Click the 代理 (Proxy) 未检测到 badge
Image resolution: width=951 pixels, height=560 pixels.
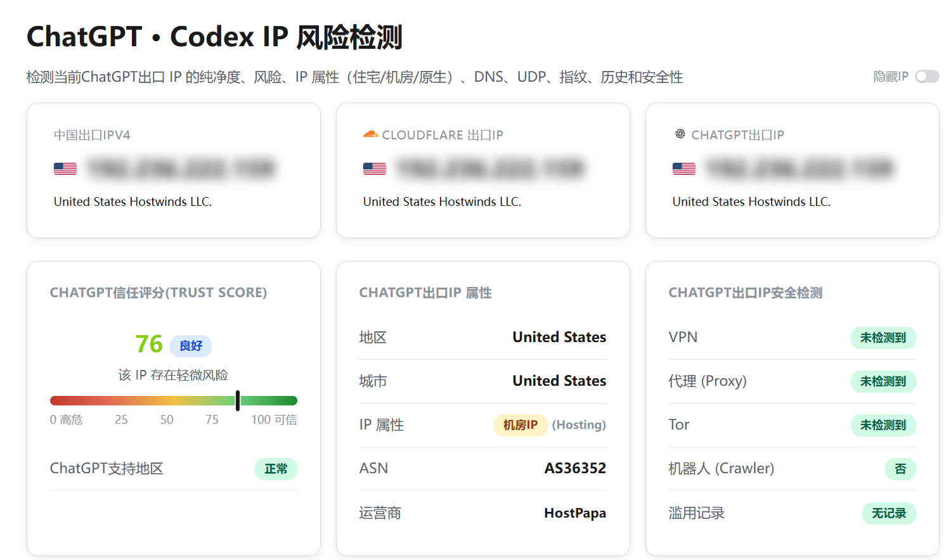tap(883, 381)
